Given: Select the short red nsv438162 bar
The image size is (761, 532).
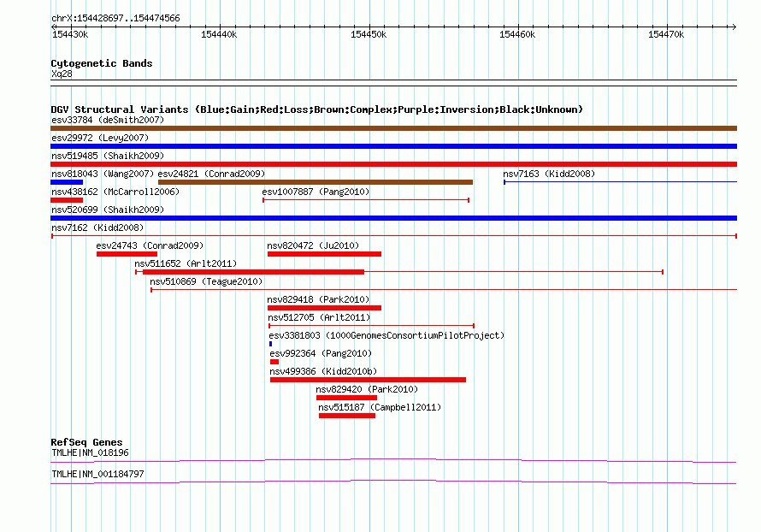Looking at the screenshot, I should pos(67,200).
